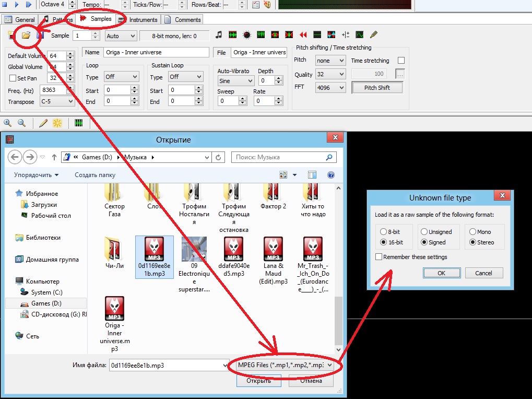Select the 8-bit radio option
Screen dimensions: 532x399
point(384,232)
